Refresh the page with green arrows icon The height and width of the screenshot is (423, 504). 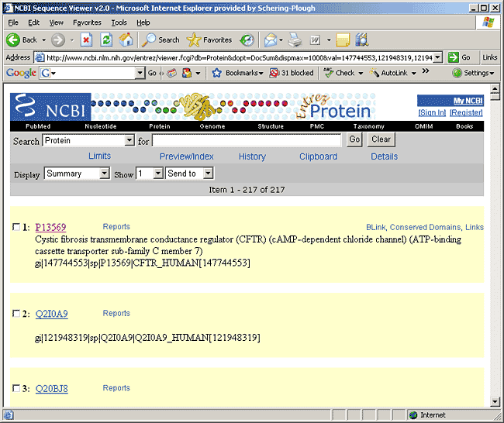106,40
